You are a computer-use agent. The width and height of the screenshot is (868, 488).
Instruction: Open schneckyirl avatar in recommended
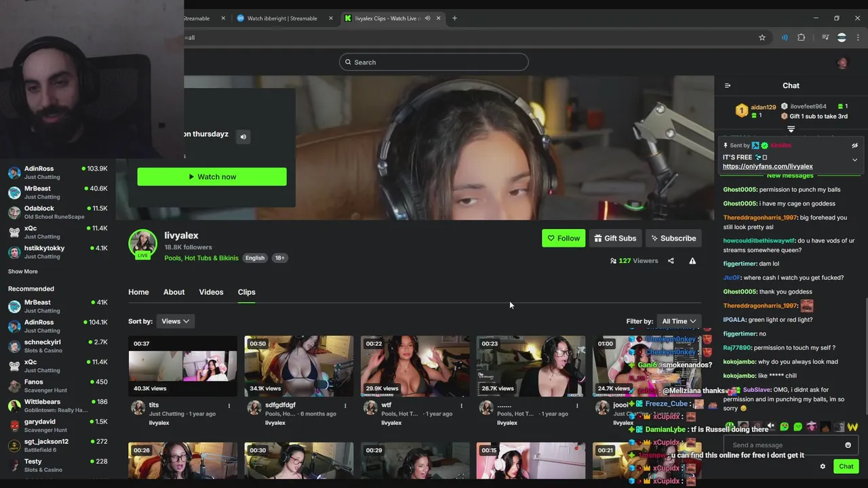(x=14, y=346)
